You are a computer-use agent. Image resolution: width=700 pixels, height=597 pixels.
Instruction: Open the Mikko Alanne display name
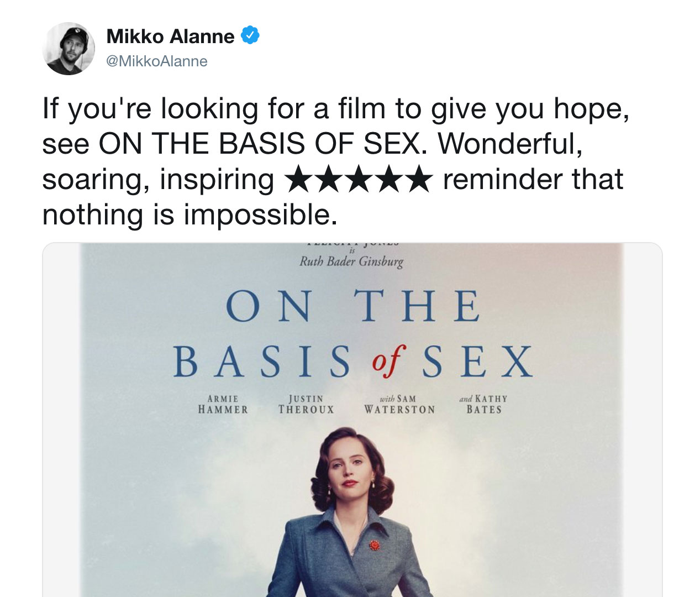(170, 36)
